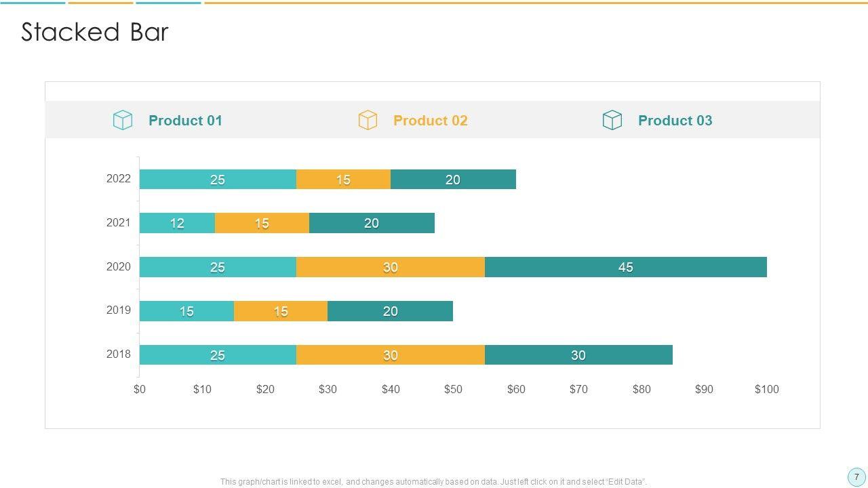Image resolution: width=868 pixels, height=488 pixels.
Task: Select the Product 02 legend label
Action: click(x=430, y=121)
